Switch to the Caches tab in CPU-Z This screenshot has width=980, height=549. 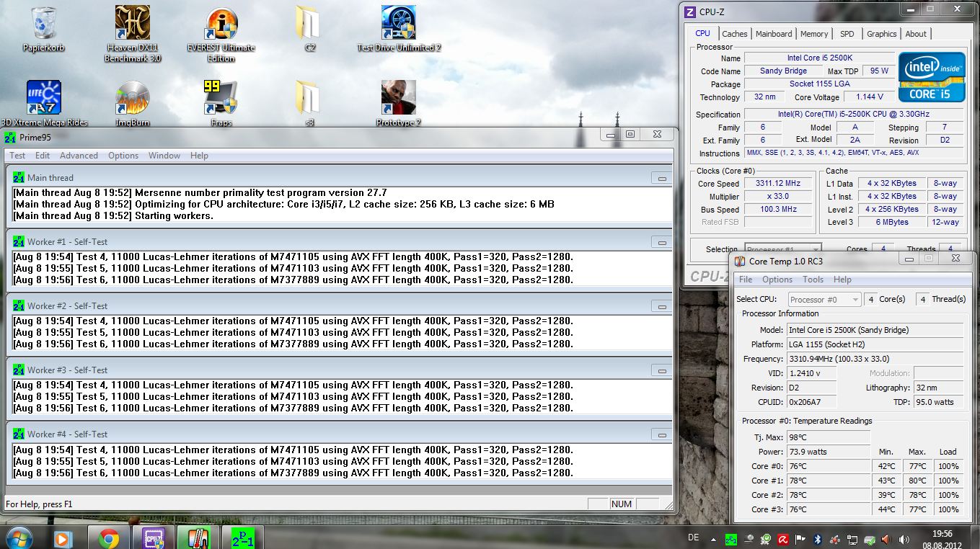coord(735,34)
